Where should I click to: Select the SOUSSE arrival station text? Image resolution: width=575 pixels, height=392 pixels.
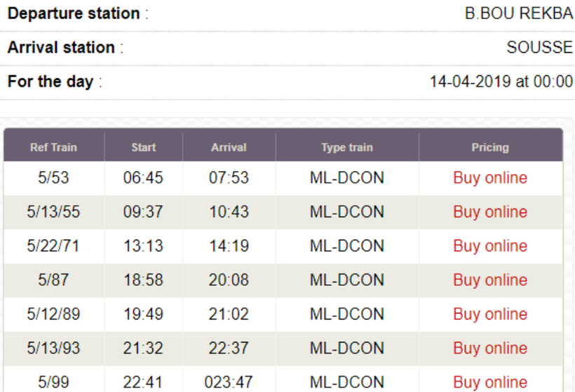[539, 47]
